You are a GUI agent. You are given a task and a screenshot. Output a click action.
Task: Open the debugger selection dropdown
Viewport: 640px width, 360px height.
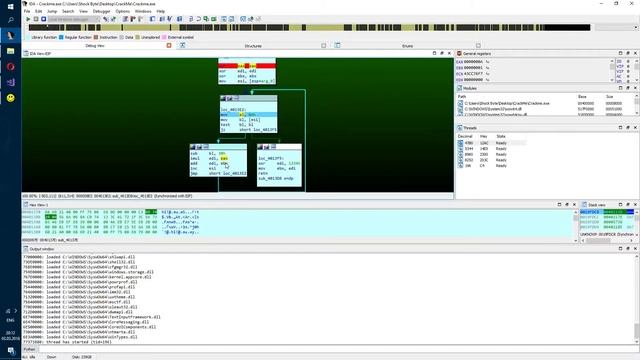click(73, 19)
